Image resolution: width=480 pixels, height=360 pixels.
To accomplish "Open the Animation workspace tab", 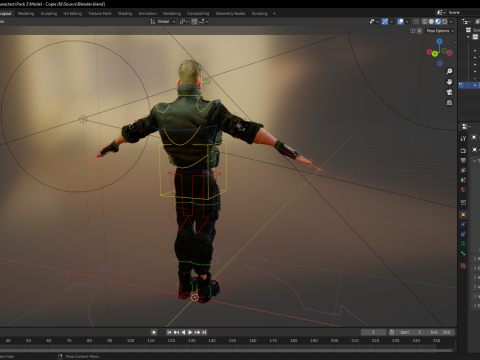I will (x=147, y=13).
